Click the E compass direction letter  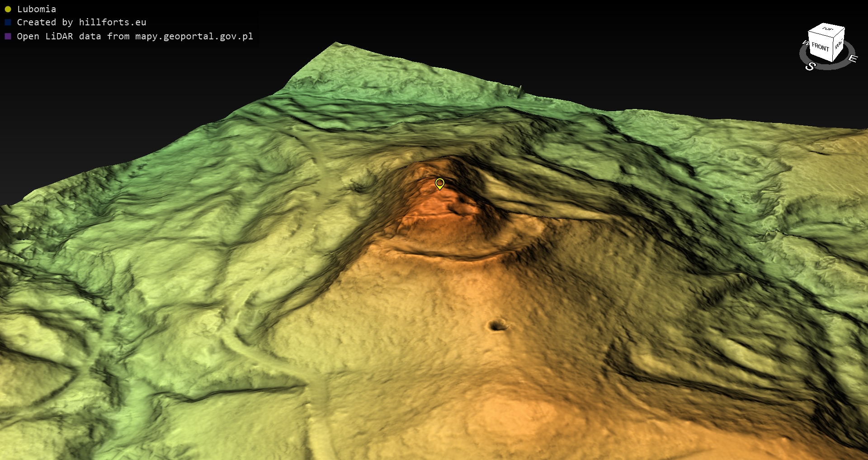point(852,58)
